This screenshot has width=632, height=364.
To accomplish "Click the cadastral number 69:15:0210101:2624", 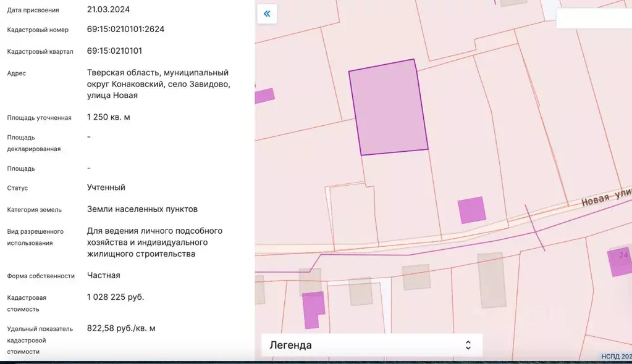I will (126, 29).
